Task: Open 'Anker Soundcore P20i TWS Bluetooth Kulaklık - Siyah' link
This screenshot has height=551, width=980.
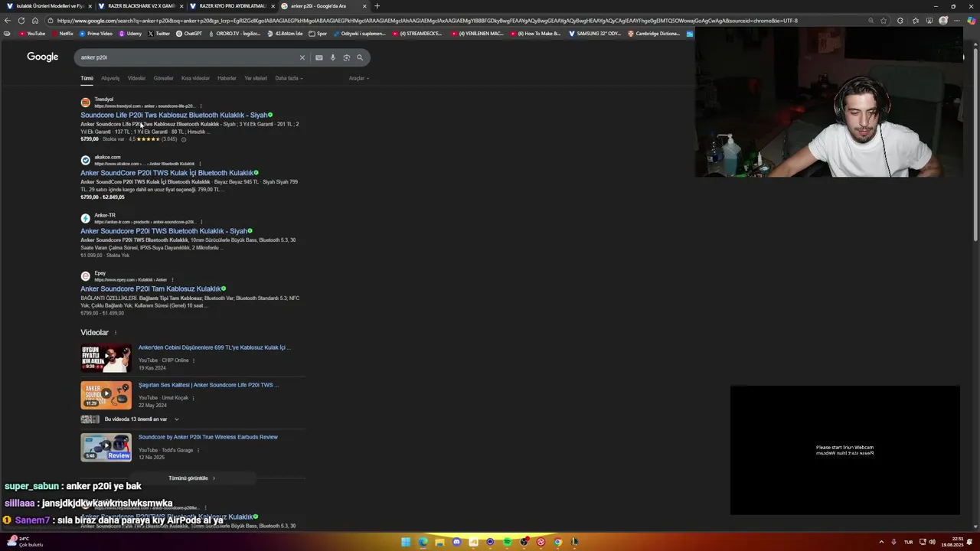Action: [164, 231]
